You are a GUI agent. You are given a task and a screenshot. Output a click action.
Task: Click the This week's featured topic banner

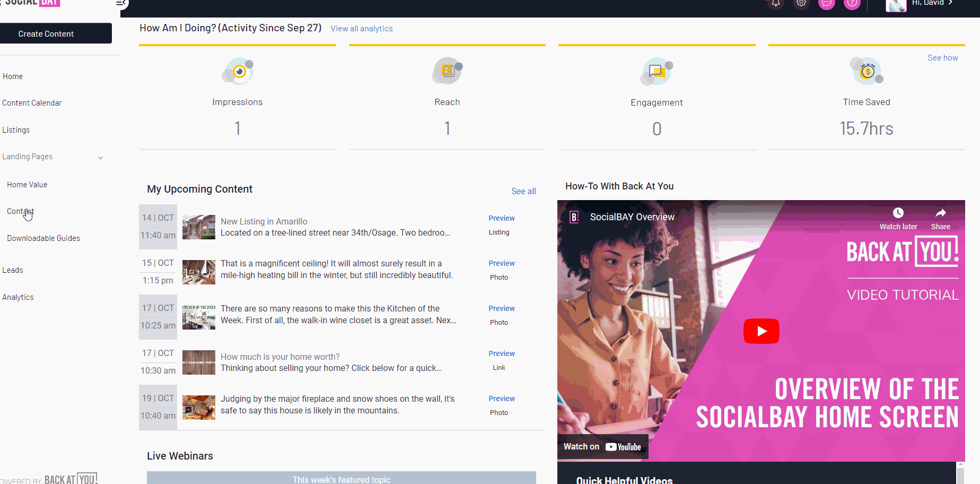[x=342, y=478]
